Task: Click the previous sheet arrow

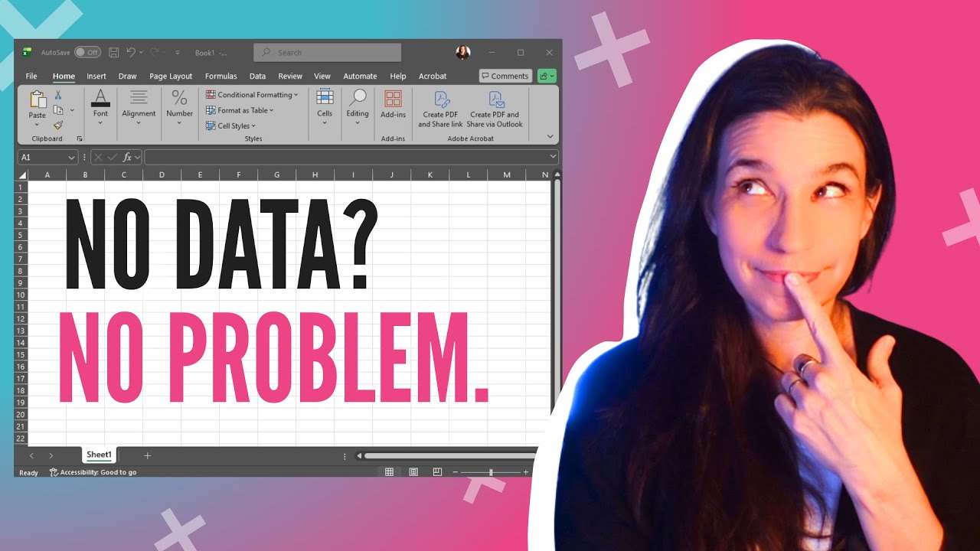Action: pos(31,455)
